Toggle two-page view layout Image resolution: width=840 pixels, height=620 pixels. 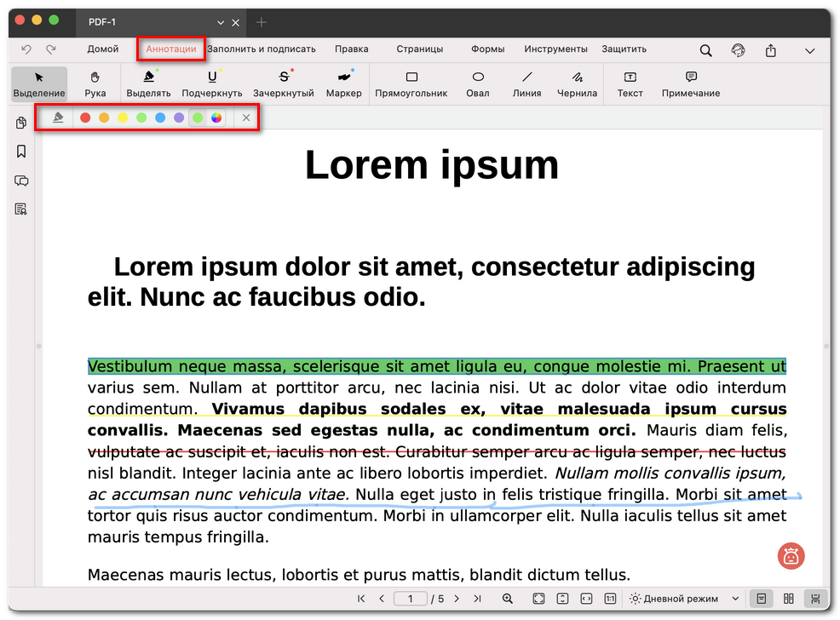789,599
